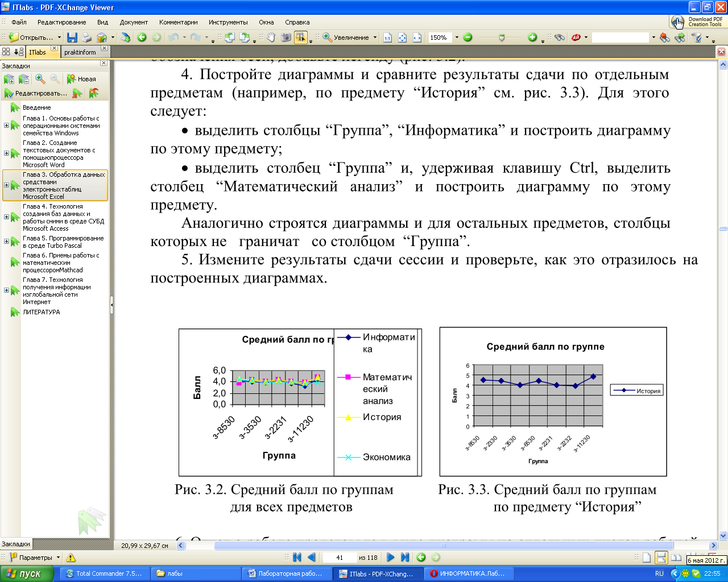Switch to Total Commander in taskbar
Screen dimensions: 728x582
pos(104,573)
